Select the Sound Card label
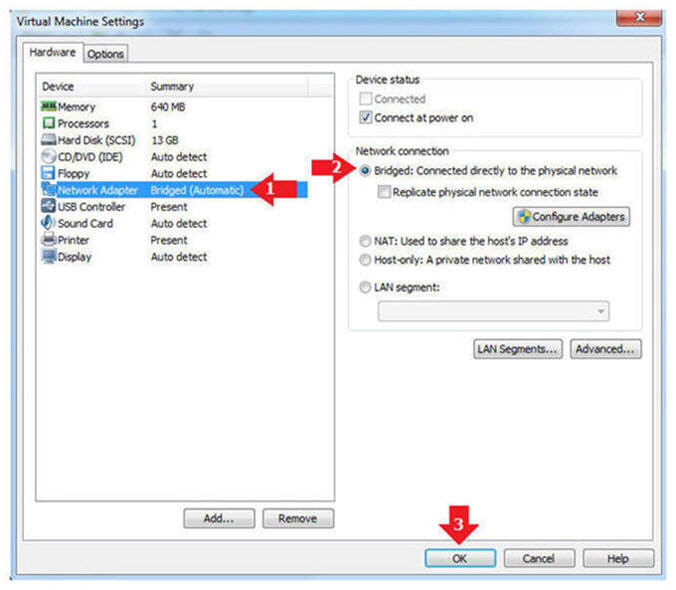This screenshot has width=676, height=590. coord(85,223)
